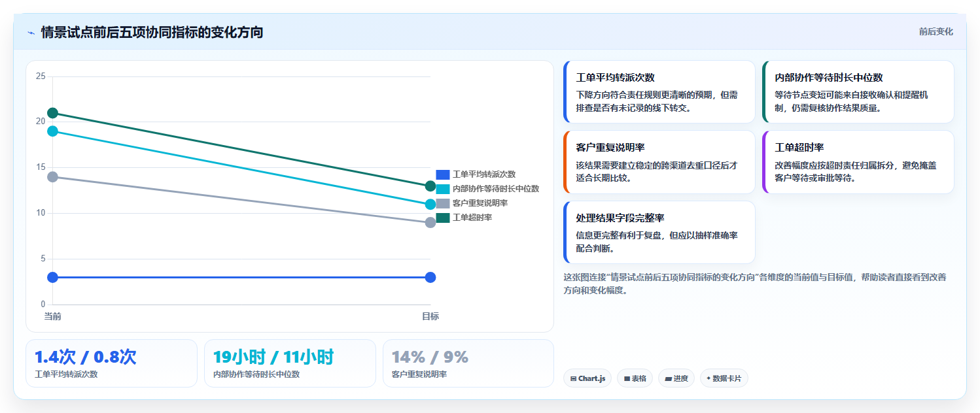Toggle 工单平均转派次数 legend swatch
Screen dimensions: 980x413
443,174
